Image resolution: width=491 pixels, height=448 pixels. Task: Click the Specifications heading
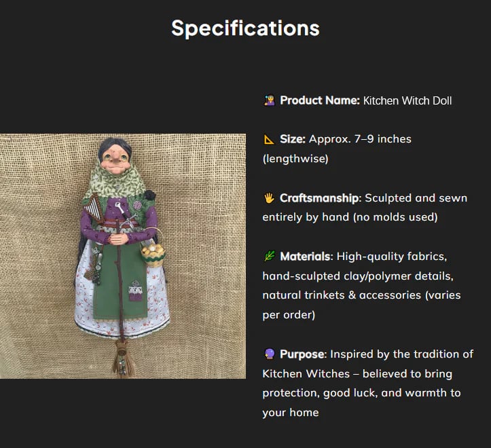pos(245,28)
